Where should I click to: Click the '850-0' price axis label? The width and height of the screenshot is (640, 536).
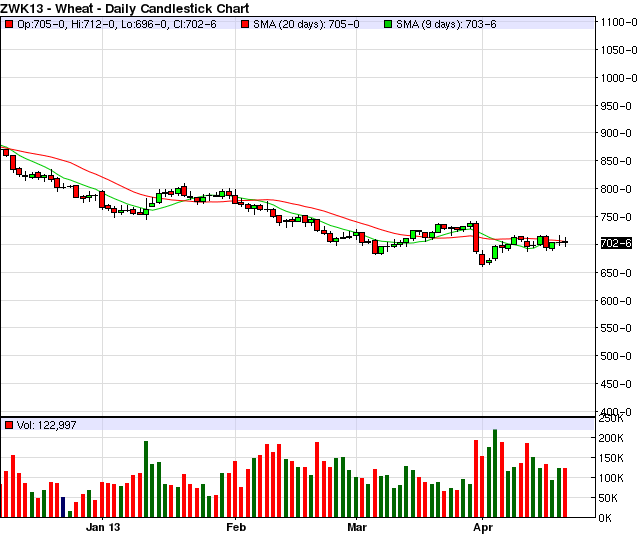pos(616,161)
